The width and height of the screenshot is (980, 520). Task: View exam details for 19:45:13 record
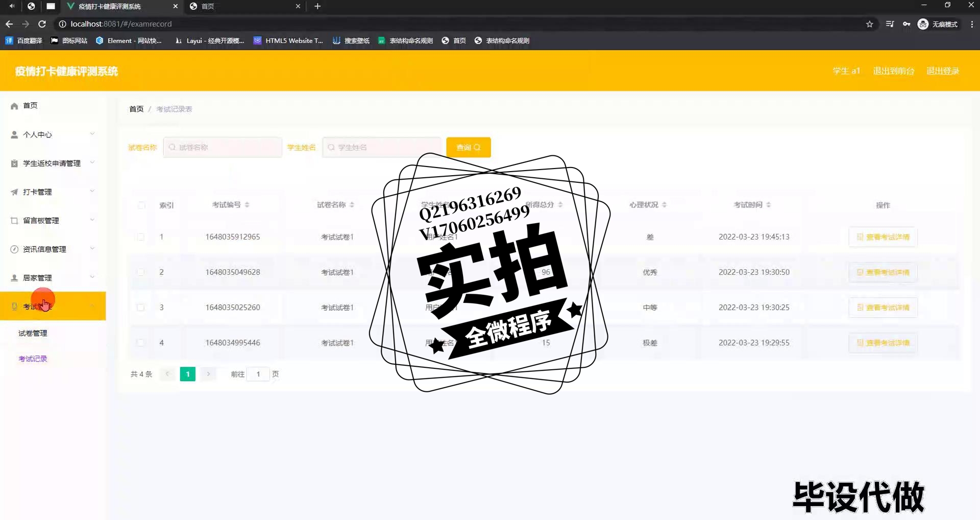883,237
